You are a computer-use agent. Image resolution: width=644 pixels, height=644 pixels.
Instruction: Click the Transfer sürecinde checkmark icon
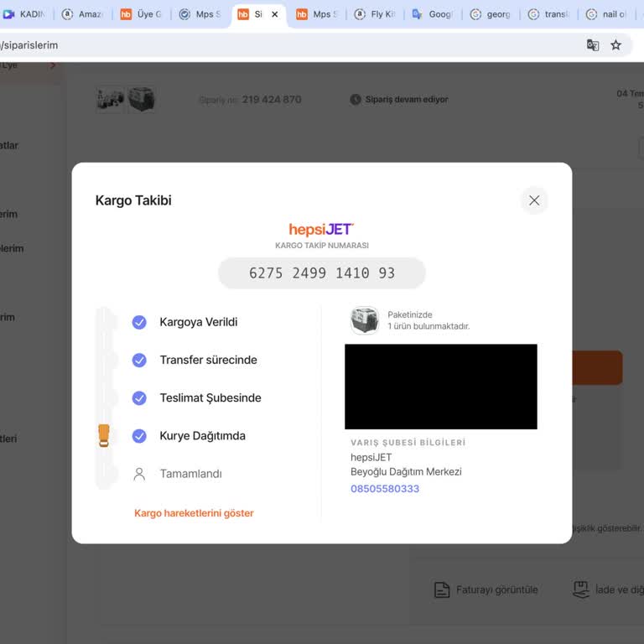139,361
